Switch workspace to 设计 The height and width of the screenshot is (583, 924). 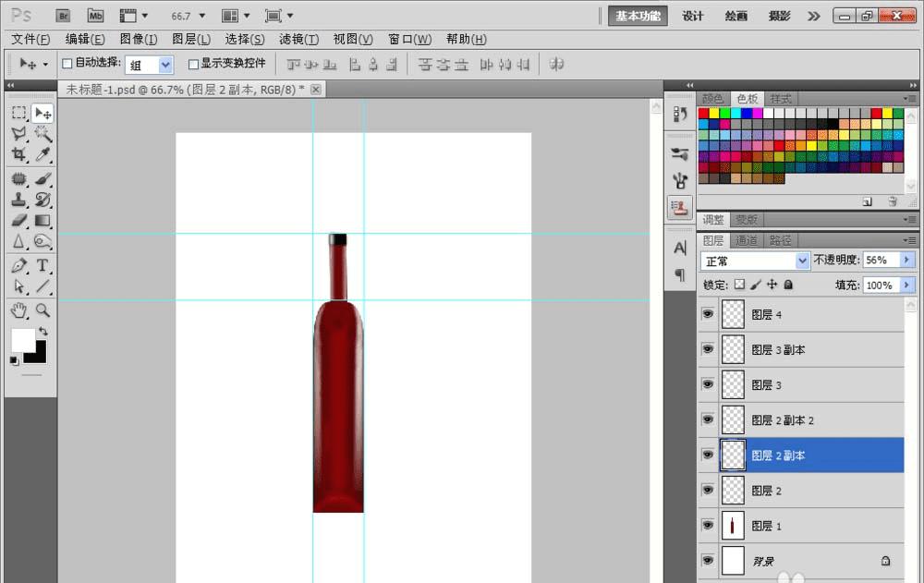click(x=693, y=16)
